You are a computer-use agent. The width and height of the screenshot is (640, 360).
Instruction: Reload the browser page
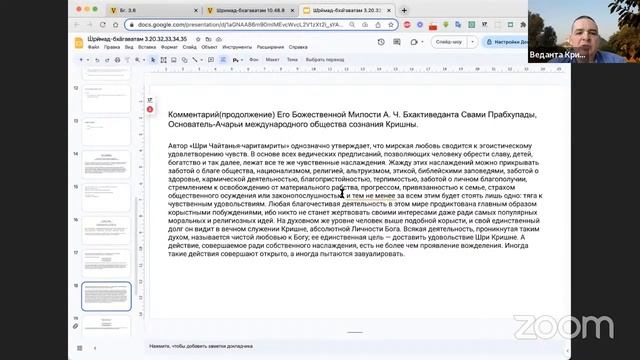coord(103,24)
